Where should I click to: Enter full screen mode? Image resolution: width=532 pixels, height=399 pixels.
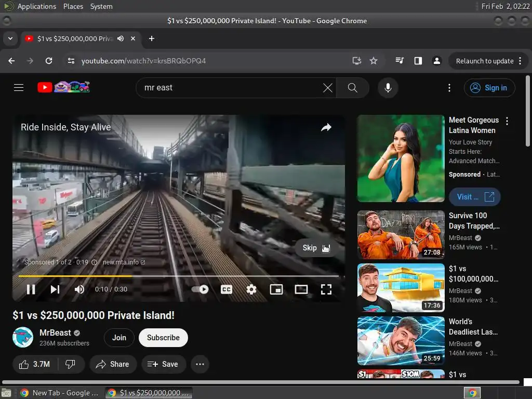click(326, 289)
